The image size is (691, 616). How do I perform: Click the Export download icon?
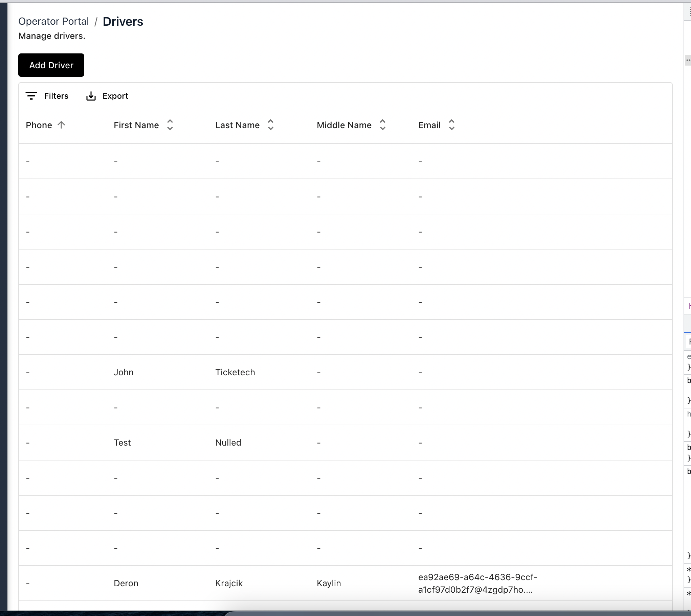click(90, 96)
